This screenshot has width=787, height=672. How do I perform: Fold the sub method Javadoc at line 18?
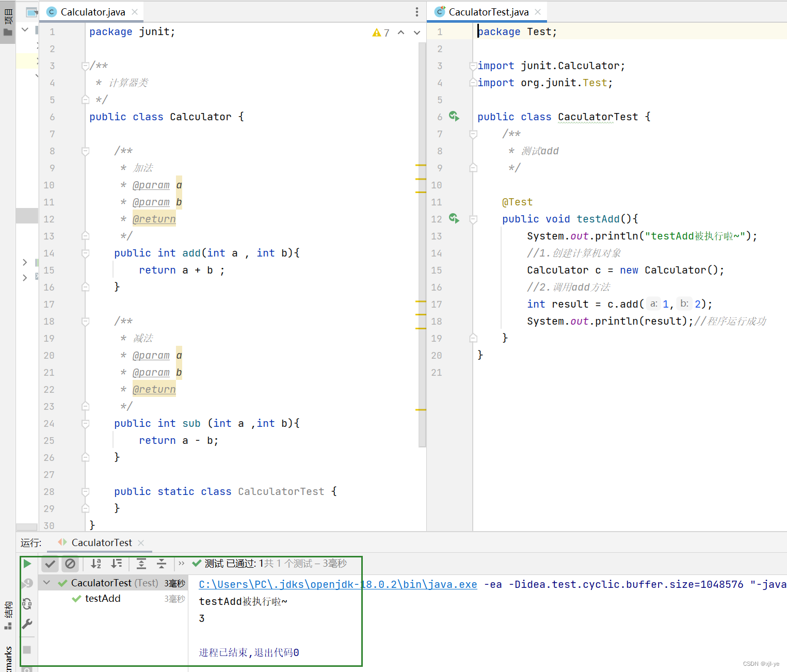coord(85,322)
